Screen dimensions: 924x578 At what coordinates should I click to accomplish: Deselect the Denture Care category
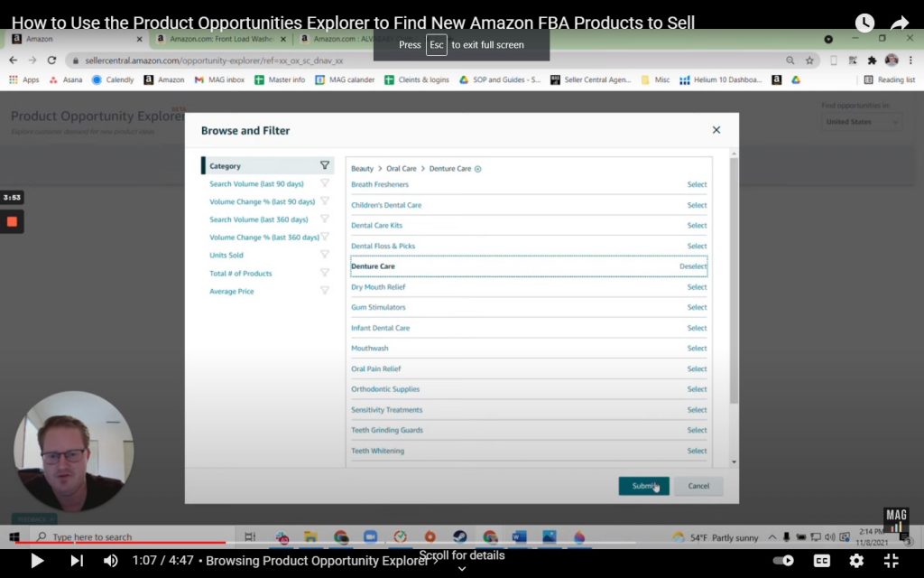point(692,266)
